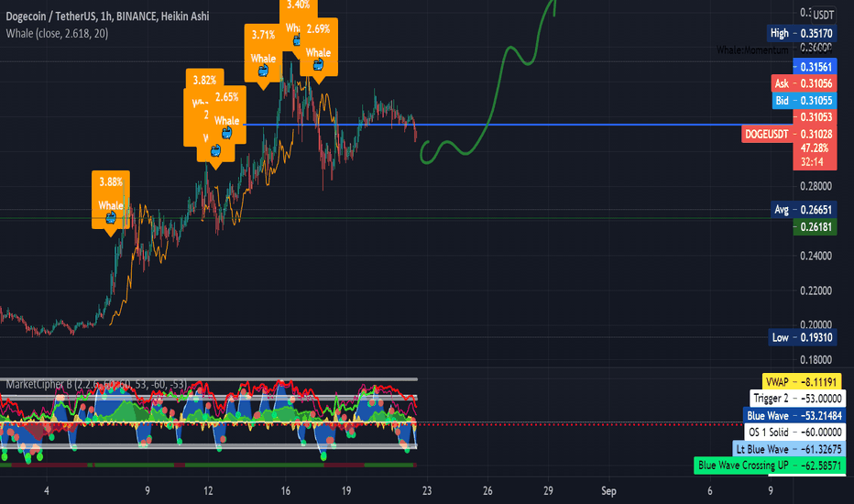854x504 pixels.
Task: Click the Avg 0.26651 label
Action: [x=804, y=210]
